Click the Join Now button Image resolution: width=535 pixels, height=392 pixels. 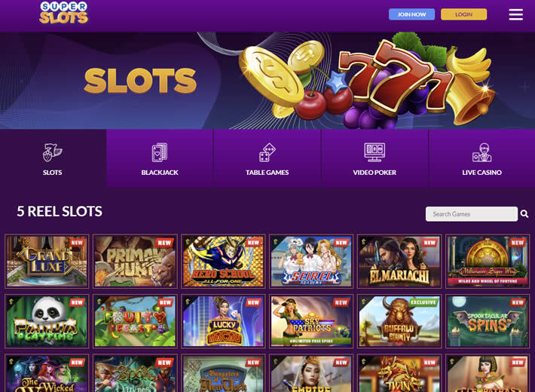click(x=412, y=14)
